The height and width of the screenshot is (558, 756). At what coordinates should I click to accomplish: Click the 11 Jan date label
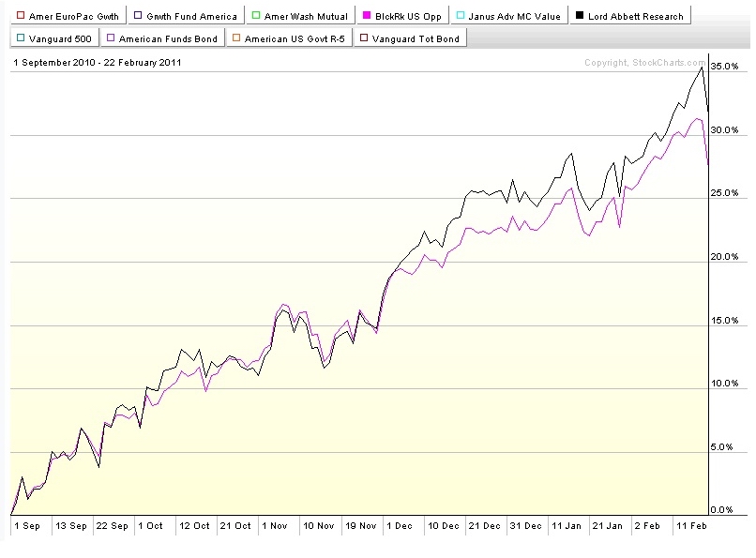point(566,526)
